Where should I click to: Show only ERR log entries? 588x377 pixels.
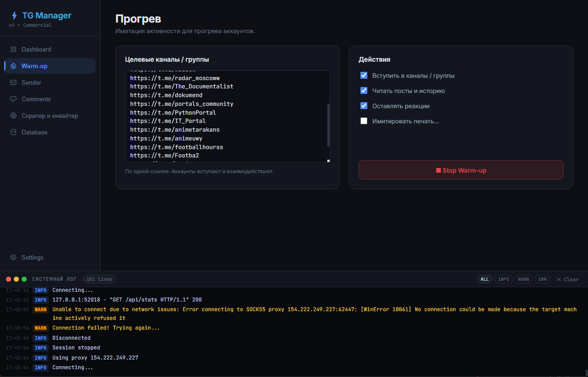point(542,279)
